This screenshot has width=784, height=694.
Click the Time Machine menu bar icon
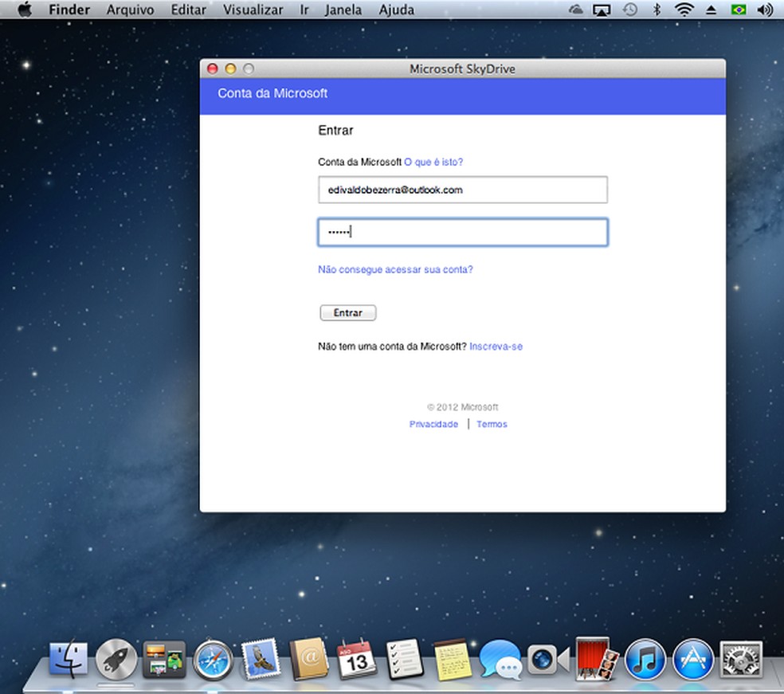point(629,10)
